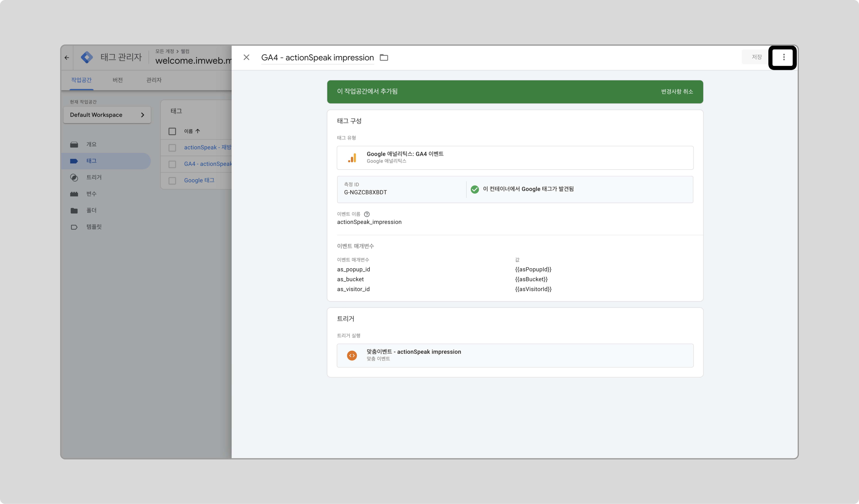859x504 pixels.
Task: Switch to the 버전 tab
Action: click(118, 80)
